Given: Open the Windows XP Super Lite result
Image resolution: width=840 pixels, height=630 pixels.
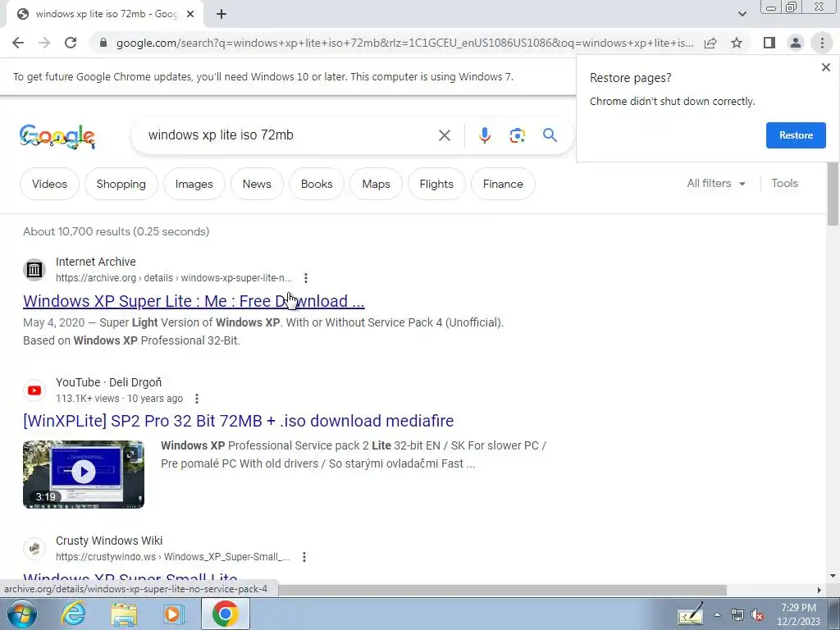Looking at the screenshot, I should 194,301.
